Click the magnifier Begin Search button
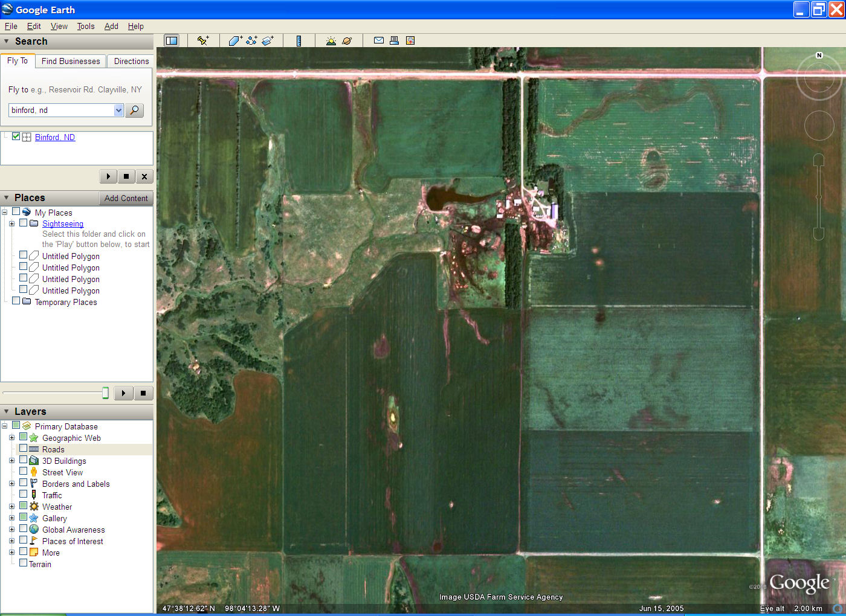This screenshot has height=616, width=846. (134, 110)
